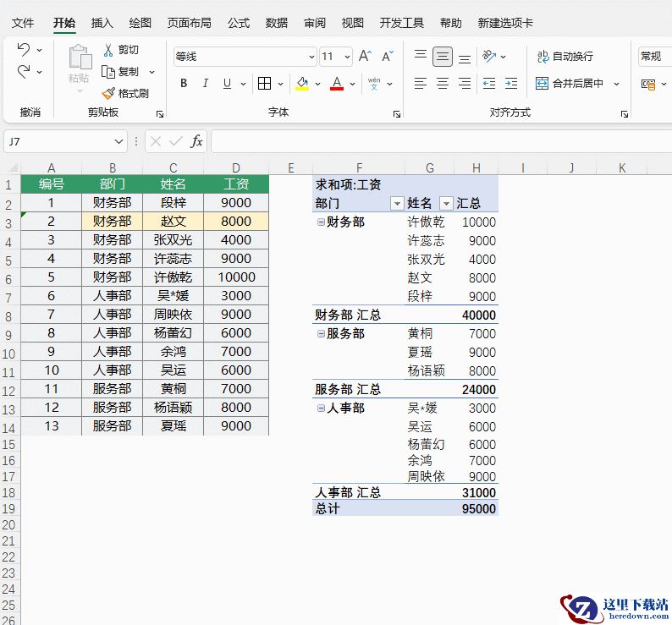Collapse the 服务部 pivot group

(321, 334)
